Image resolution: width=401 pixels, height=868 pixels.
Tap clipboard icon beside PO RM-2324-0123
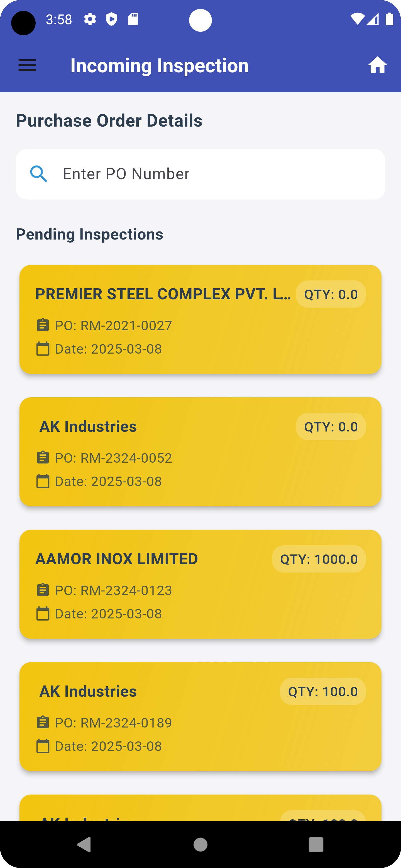43,590
